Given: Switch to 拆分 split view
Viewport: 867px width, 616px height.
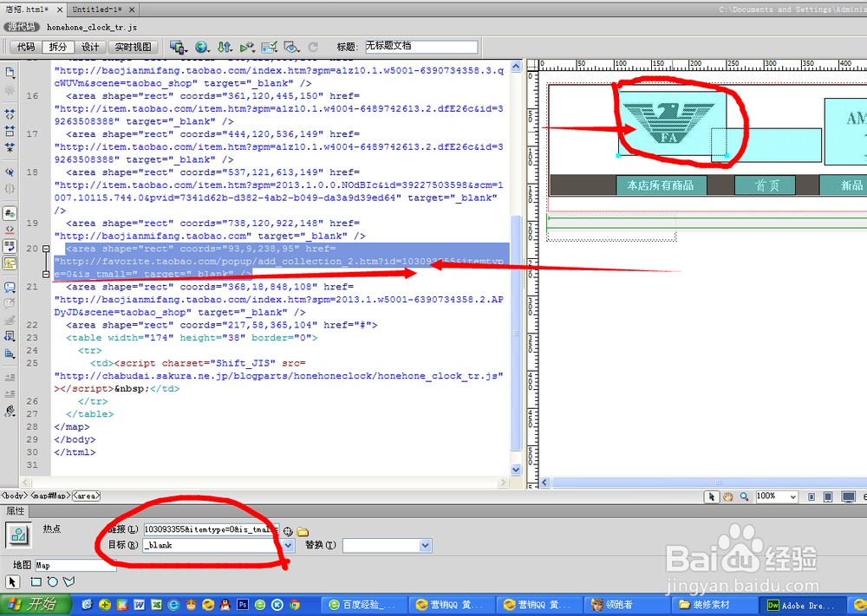Looking at the screenshot, I should pyautogui.click(x=58, y=48).
